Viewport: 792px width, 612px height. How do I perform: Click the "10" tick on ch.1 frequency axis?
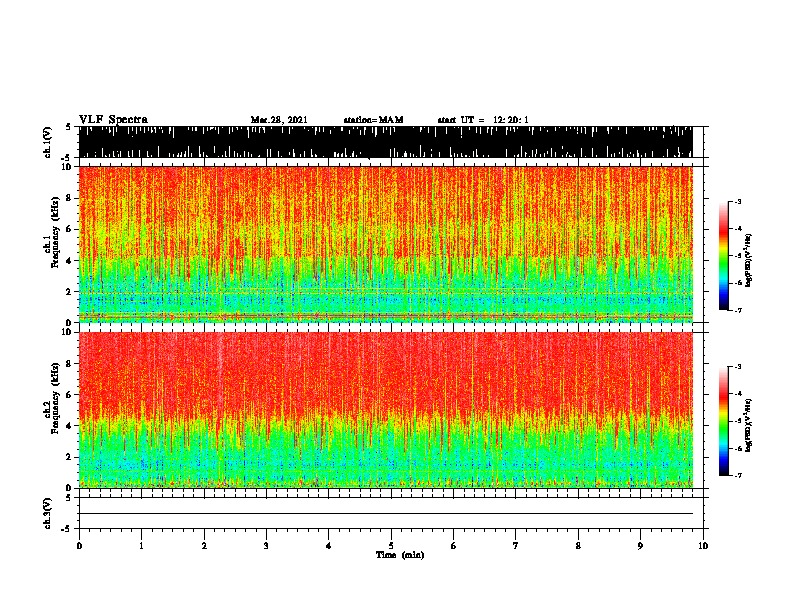point(67,167)
